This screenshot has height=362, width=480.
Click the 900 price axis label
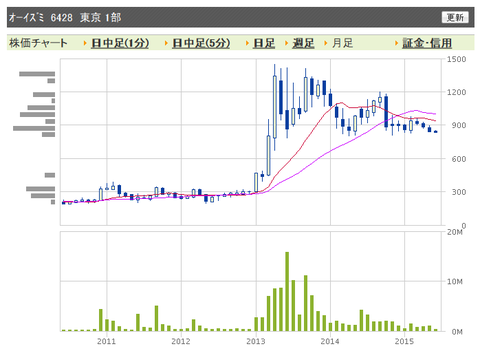pos(459,125)
